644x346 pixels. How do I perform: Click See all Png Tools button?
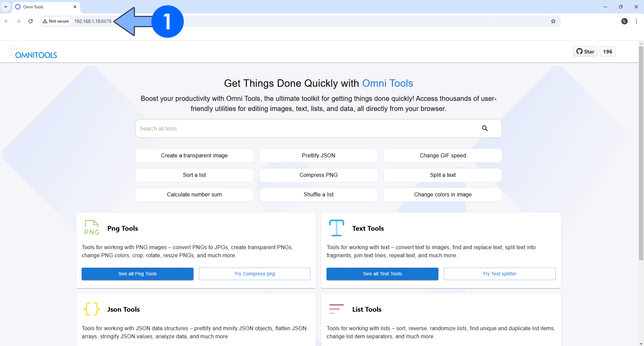pos(137,274)
